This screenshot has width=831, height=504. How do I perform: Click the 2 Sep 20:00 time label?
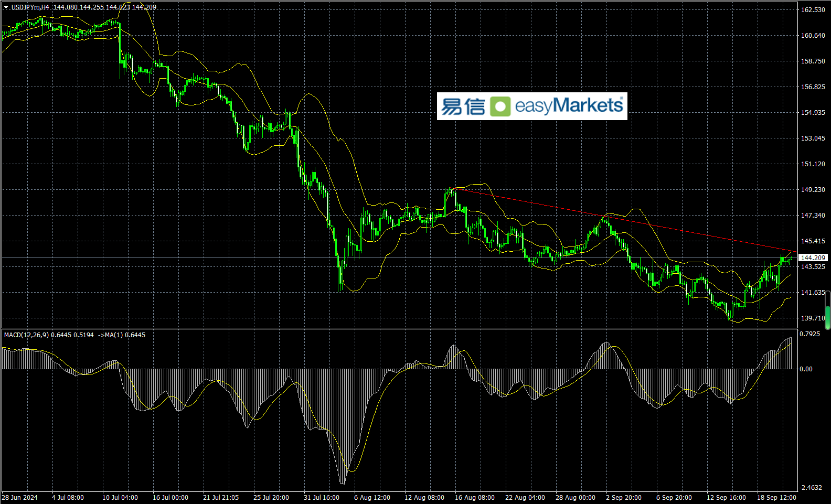pos(624,497)
